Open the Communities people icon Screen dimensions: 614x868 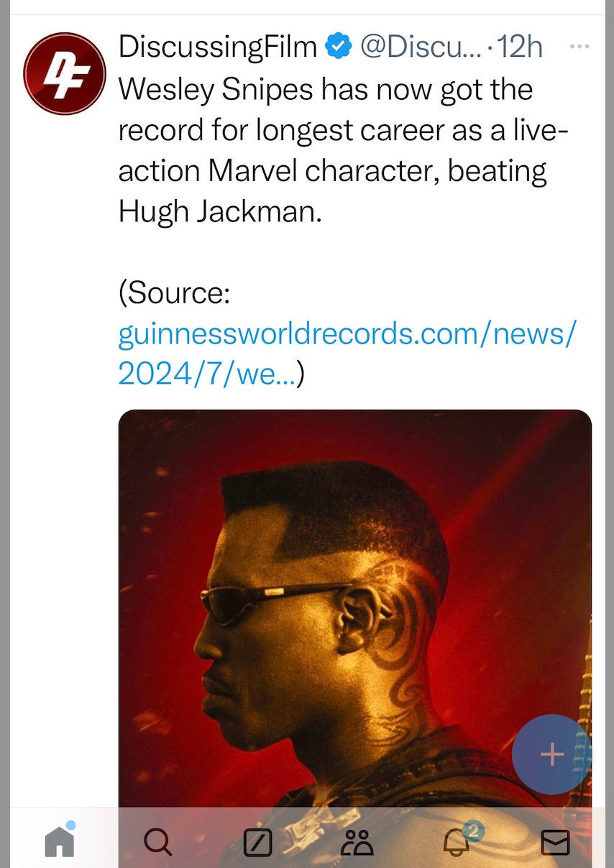coord(357,842)
